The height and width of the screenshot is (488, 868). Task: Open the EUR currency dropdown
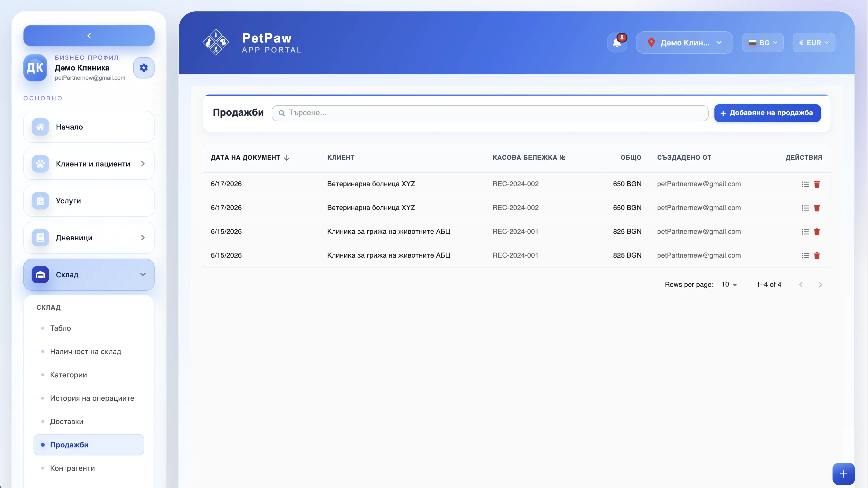click(814, 43)
